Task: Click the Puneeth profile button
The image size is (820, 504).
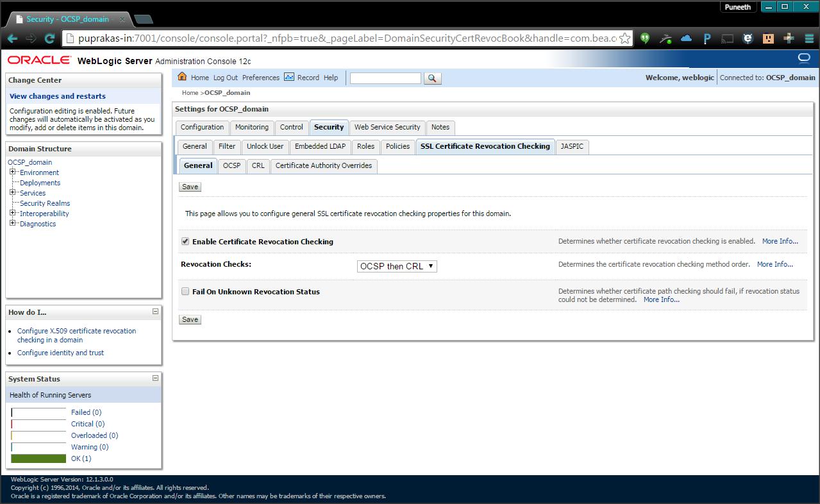Action: tap(737, 7)
